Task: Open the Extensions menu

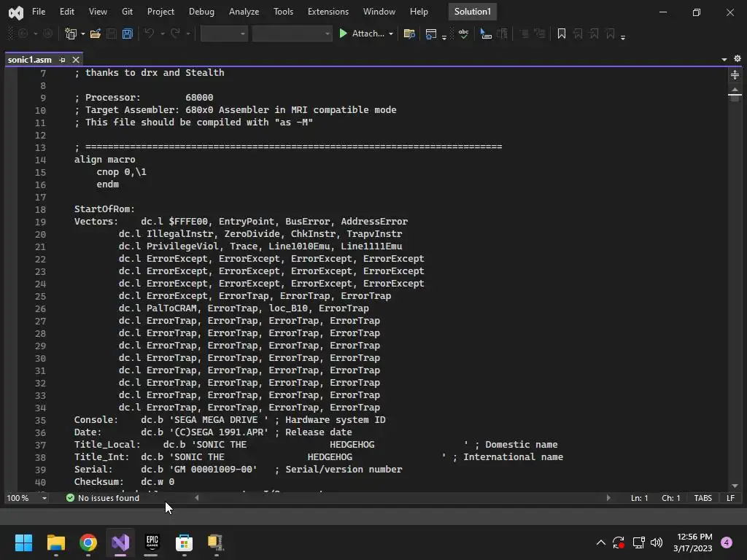Action: pyautogui.click(x=328, y=12)
